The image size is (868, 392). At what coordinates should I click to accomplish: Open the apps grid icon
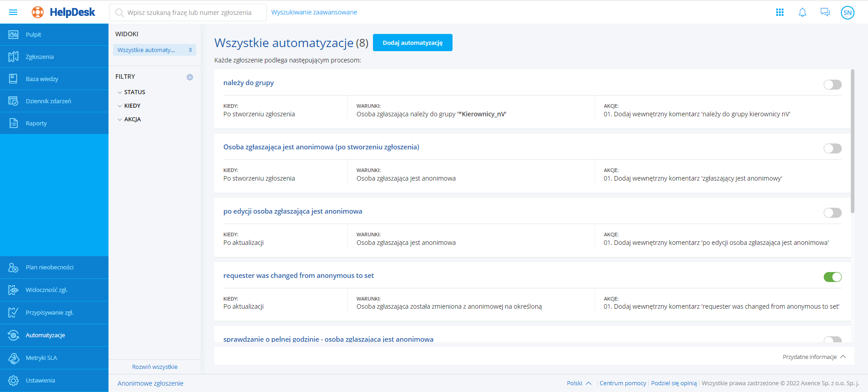780,12
